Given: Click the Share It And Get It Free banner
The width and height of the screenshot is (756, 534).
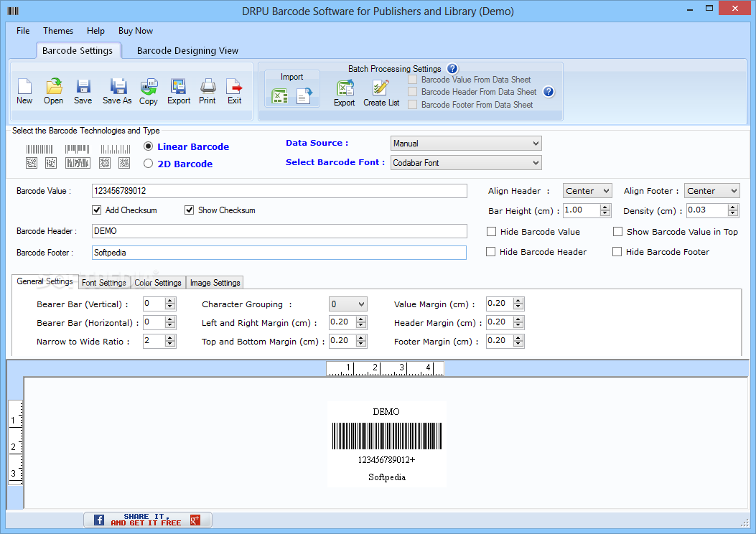Looking at the screenshot, I should [x=147, y=520].
